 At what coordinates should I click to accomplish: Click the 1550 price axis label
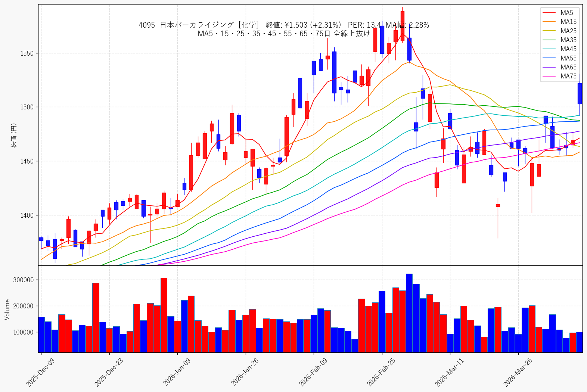(x=27, y=53)
